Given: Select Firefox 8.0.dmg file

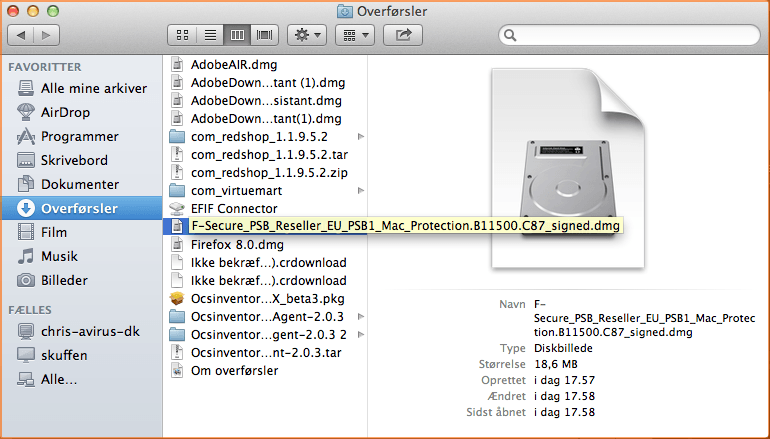Looking at the screenshot, I should click(x=265, y=245).
